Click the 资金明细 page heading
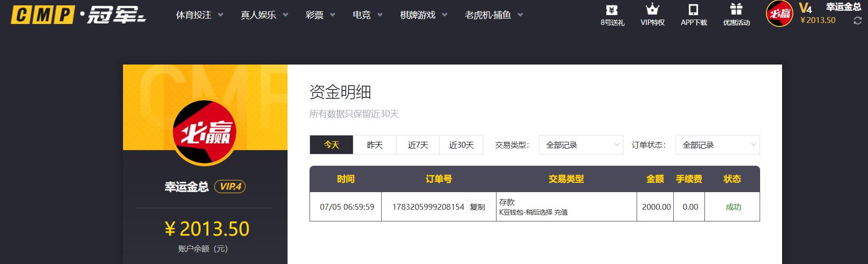This screenshot has height=264, width=868. [x=340, y=92]
